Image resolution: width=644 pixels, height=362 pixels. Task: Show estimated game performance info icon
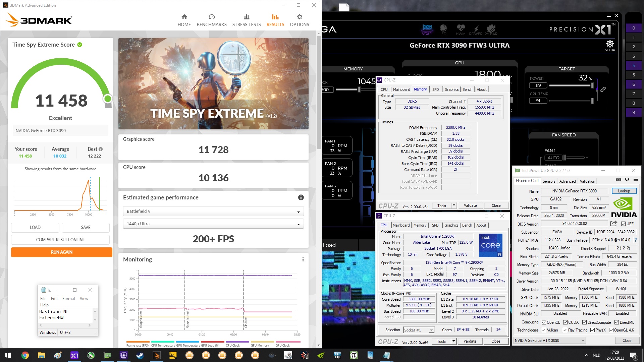click(x=301, y=197)
